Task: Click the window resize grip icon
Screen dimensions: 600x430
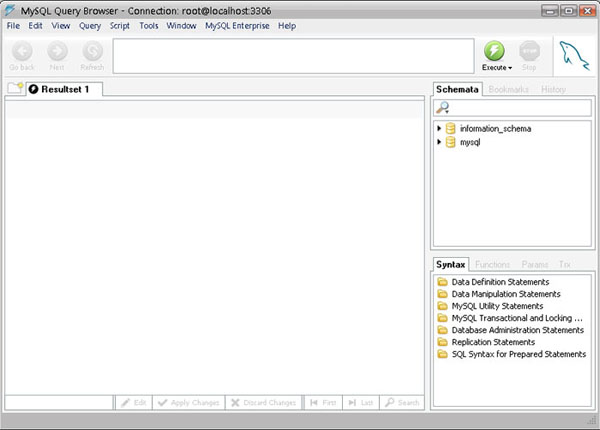Action: (x=592, y=420)
